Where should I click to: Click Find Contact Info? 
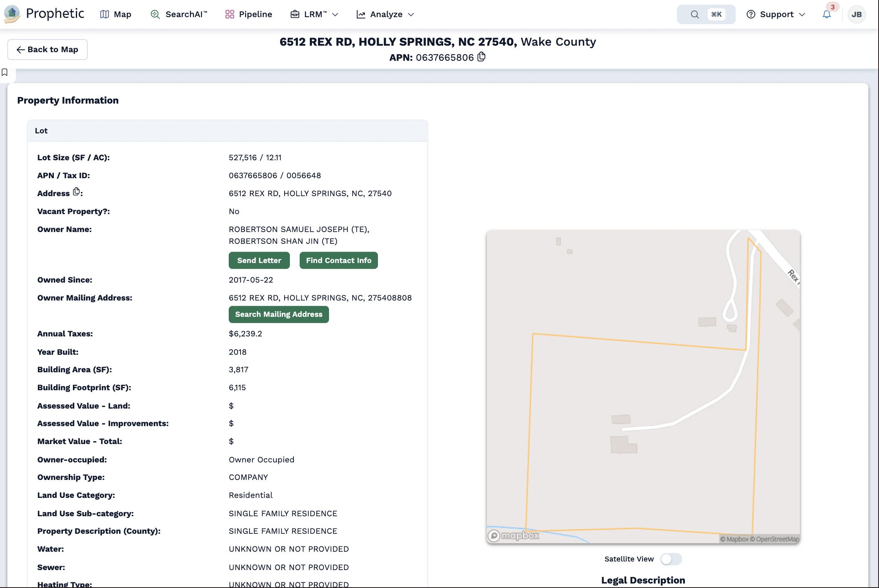point(339,261)
